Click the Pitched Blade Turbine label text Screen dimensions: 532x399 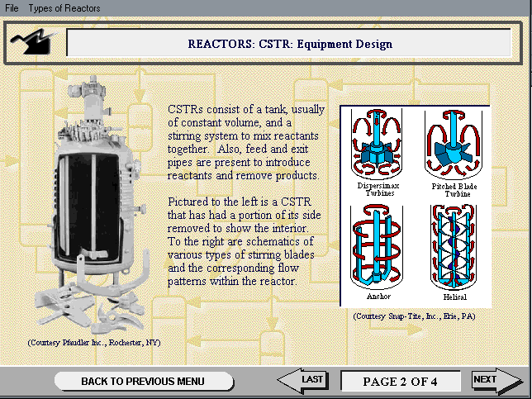click(449, 189)
